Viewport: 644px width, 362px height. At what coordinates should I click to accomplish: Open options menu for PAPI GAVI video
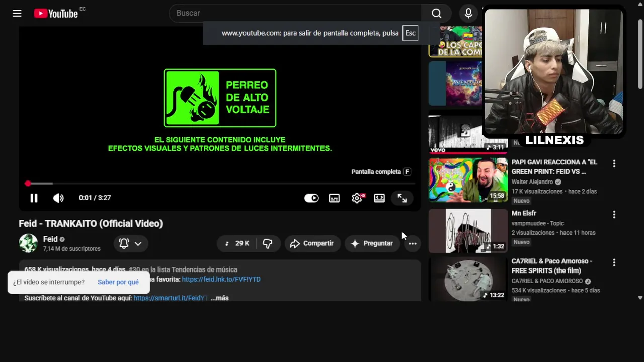coord(614,164)
